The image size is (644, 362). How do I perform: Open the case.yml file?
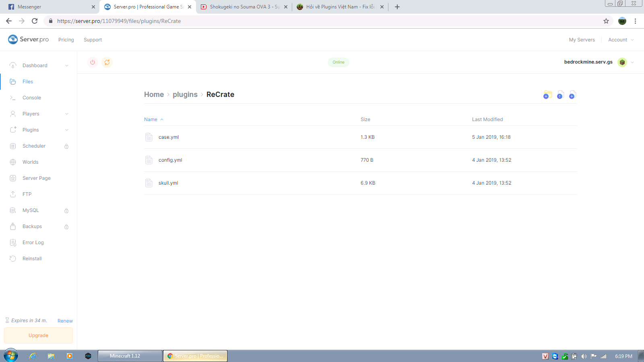pyautogui.click(x=169, y=137)
